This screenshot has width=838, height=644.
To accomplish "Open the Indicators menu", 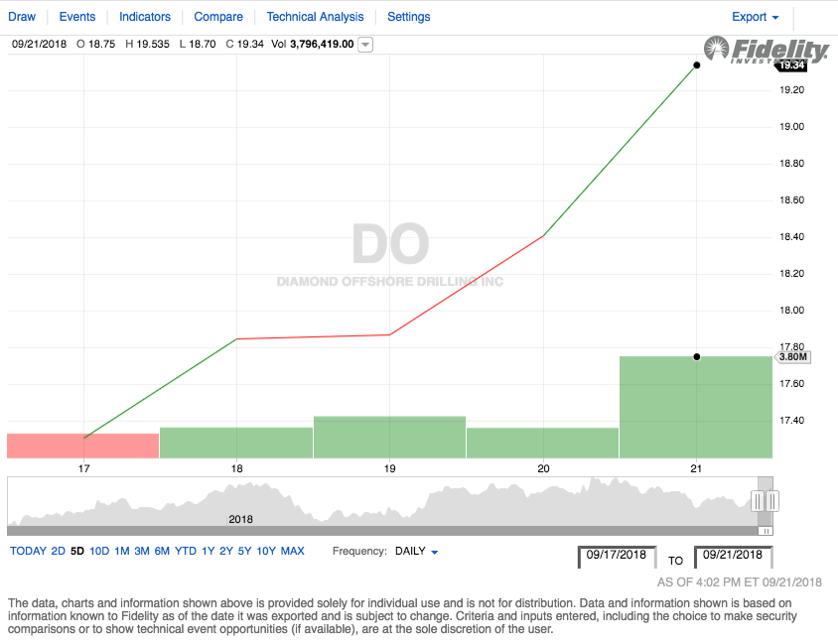I will pyautogui.click(x=145, y=17).
